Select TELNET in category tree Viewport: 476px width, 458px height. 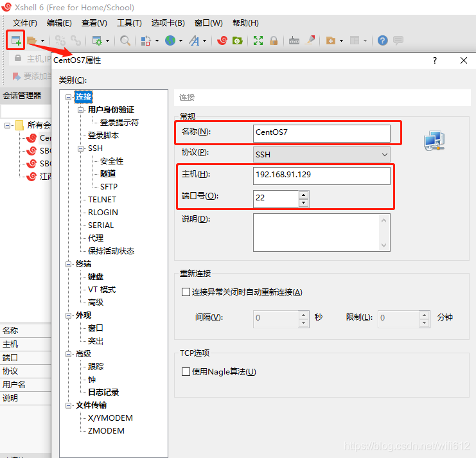tap(102, 199)
